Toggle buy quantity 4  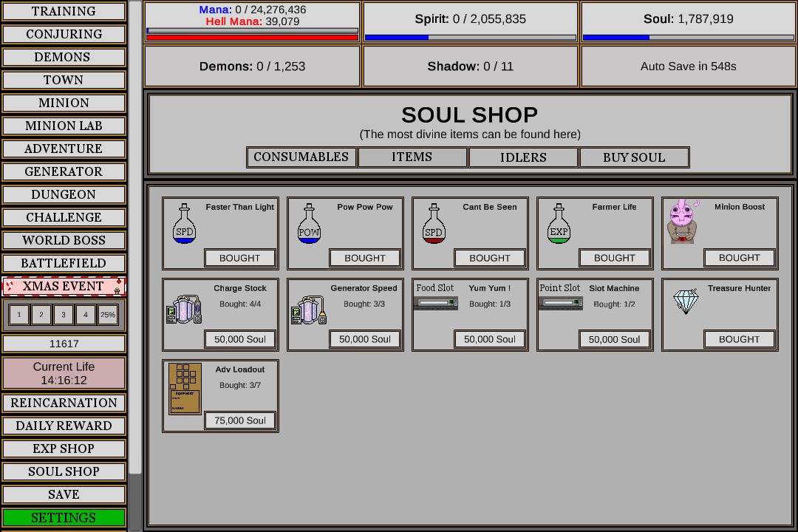86,314
